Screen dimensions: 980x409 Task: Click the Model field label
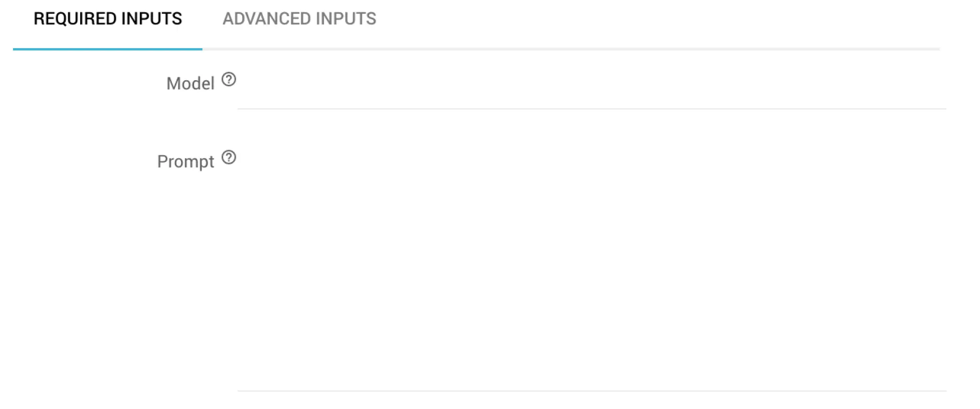(190, 83)
